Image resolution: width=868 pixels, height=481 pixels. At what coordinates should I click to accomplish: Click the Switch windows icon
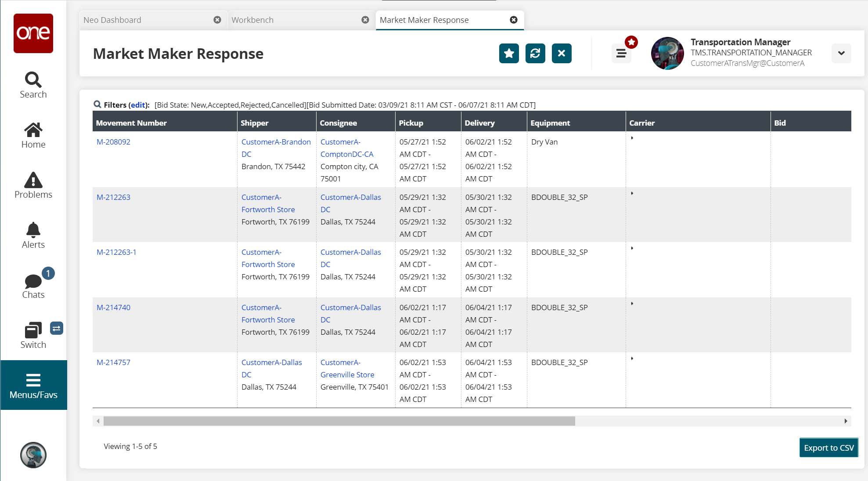pyautogui.click(x=33, y=336)
